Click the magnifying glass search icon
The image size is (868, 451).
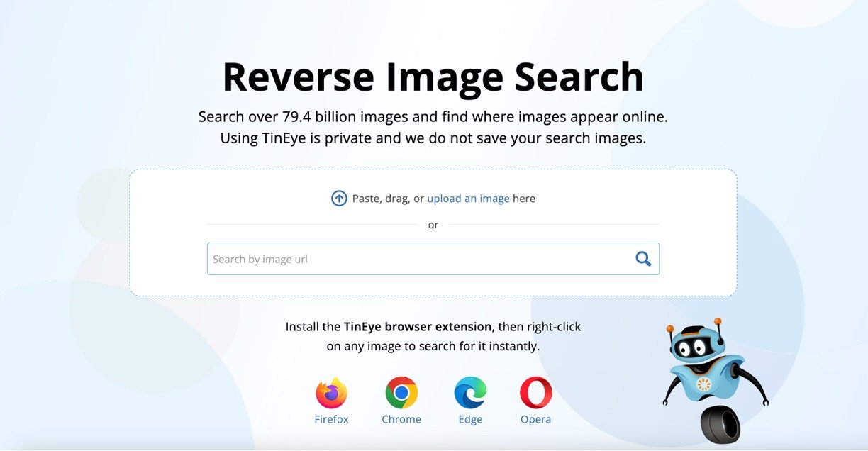[x=643, y=259]
